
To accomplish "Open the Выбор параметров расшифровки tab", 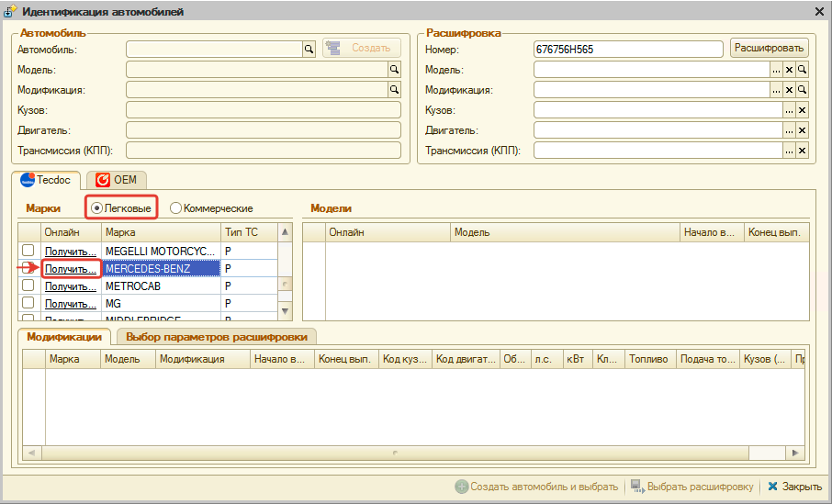I will click(218, 337).
